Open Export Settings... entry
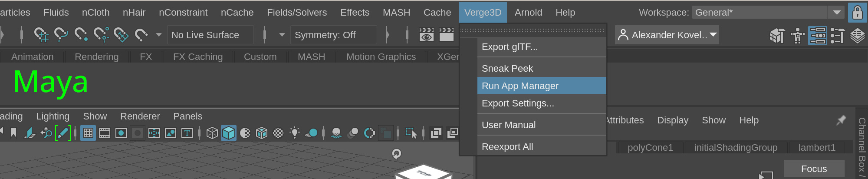The height and width of the screenshot is (179, 868). (x=542, y=103)
